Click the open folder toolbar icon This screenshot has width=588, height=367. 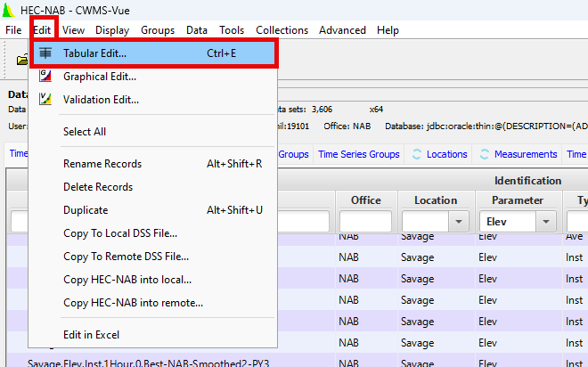click(x=22, y=60)
